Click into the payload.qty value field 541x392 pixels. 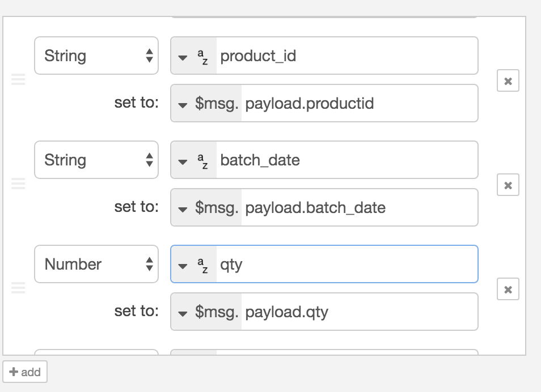click(x=359, y=312)
